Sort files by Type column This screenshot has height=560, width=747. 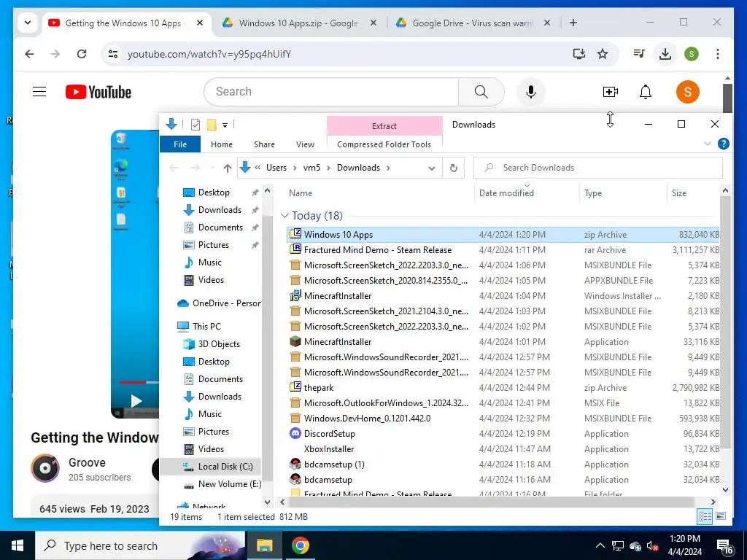593,192
